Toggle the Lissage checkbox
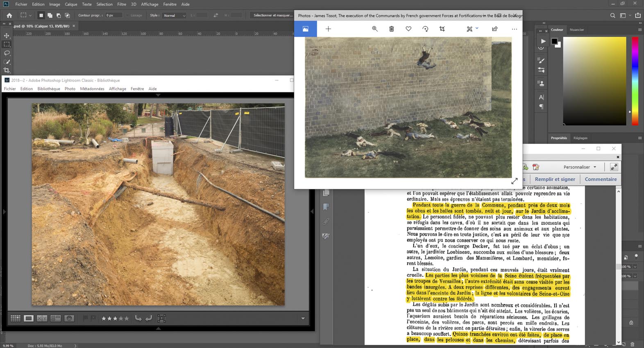The width and height of the screenshot is (644, 348). click(x=128, y=16)
